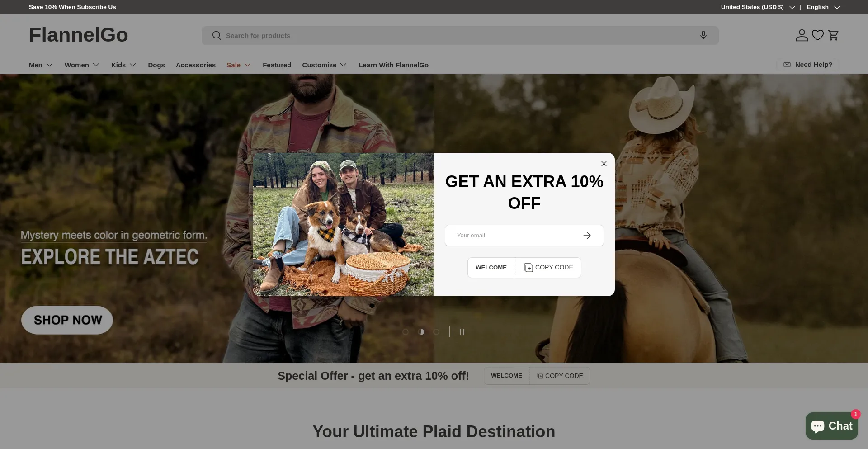
Task: Open the wishlist heart icon
Action: pyautogui.click(x=817, y=35)
